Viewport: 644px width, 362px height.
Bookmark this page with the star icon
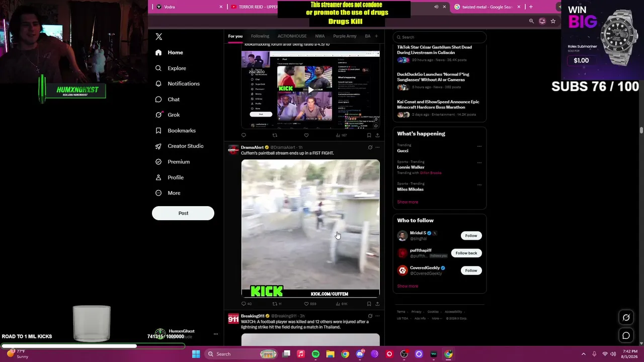click(x=553, y=21)
